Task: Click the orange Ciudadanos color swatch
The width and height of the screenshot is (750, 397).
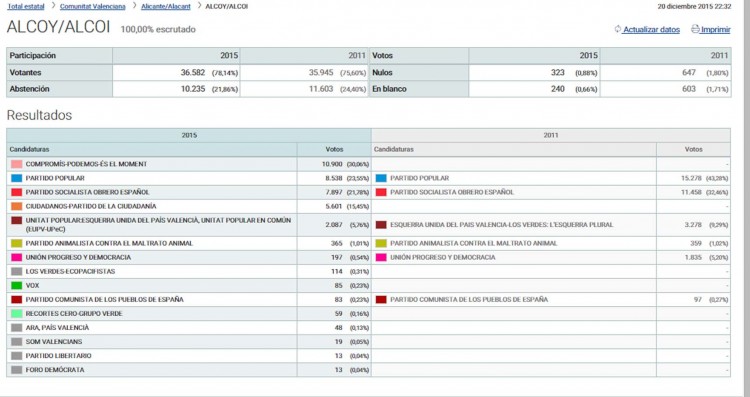Action: coord(17,206)
